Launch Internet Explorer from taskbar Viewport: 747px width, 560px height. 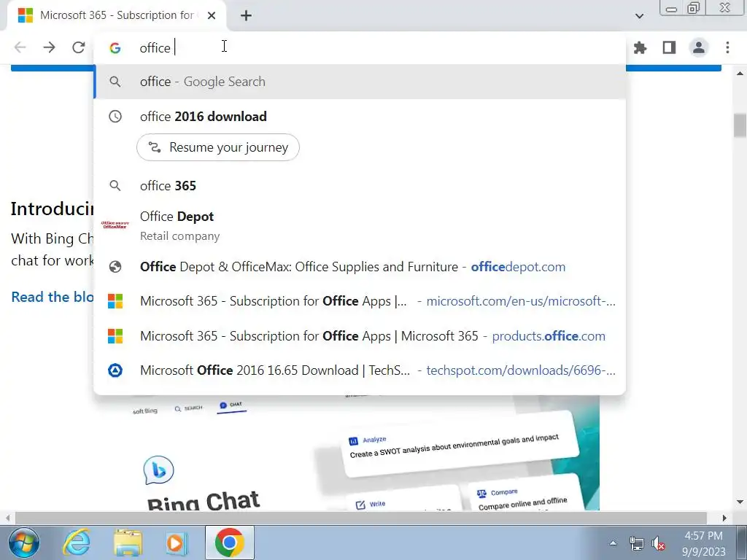click(x=76, y=542)
